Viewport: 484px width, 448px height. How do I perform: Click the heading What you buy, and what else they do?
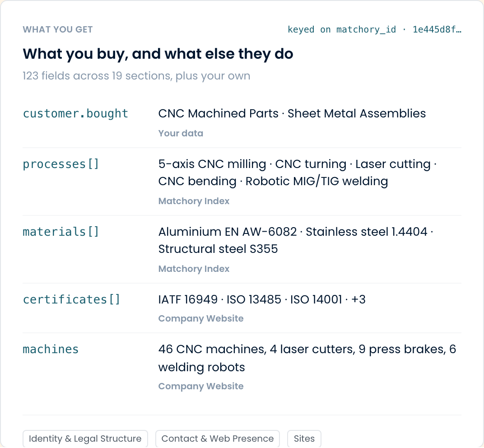point(158,54)
